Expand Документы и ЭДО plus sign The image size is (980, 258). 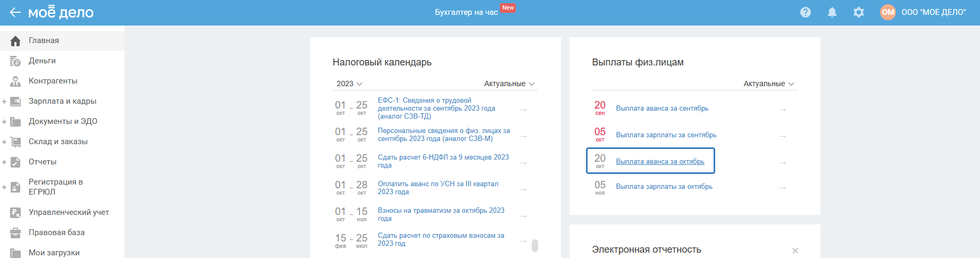4,122
